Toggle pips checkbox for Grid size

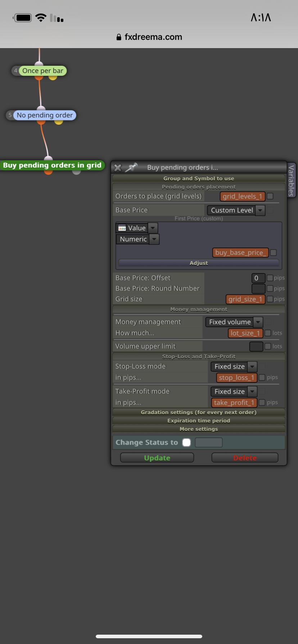[x=270, y=299]
